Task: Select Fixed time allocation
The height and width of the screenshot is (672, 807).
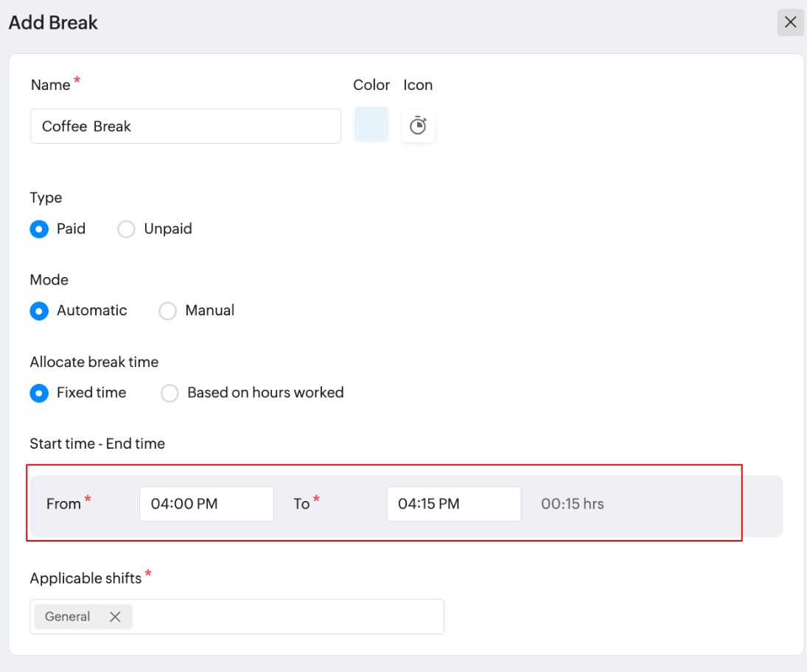Action: (x=40, y=393)
